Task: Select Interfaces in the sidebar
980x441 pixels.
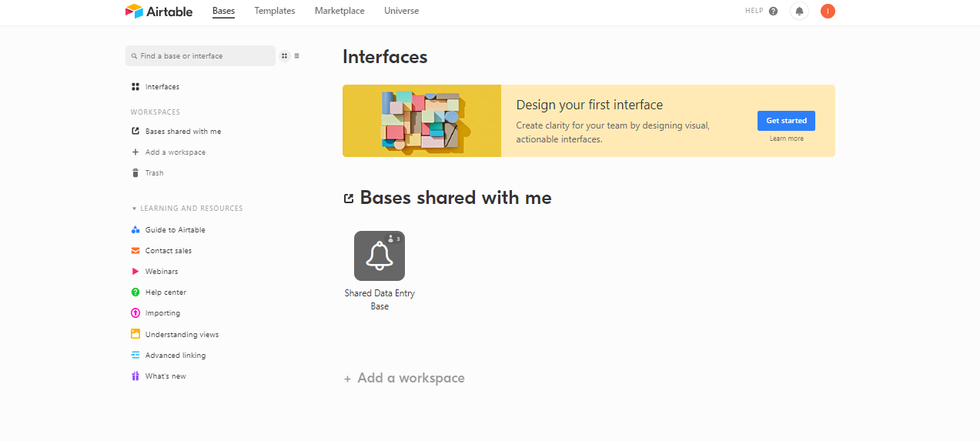Action: tap(162, 87)
